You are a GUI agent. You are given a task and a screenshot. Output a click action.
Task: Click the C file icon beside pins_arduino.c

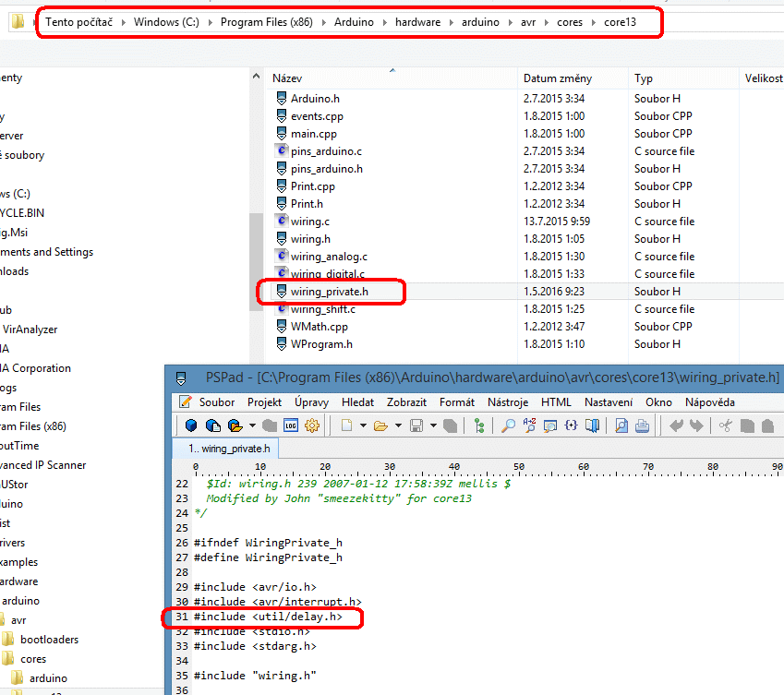(282, 150)
